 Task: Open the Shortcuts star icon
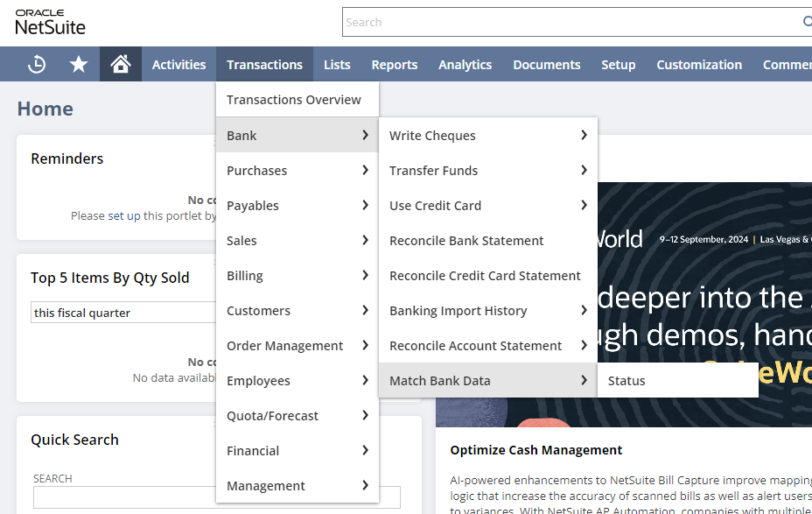(x=79, y=64)
